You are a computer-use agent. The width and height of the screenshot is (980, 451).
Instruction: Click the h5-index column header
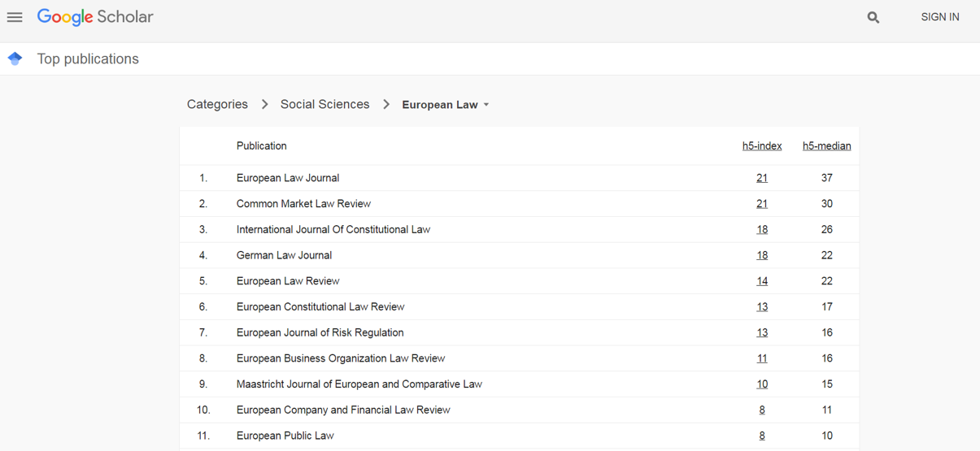762,146
